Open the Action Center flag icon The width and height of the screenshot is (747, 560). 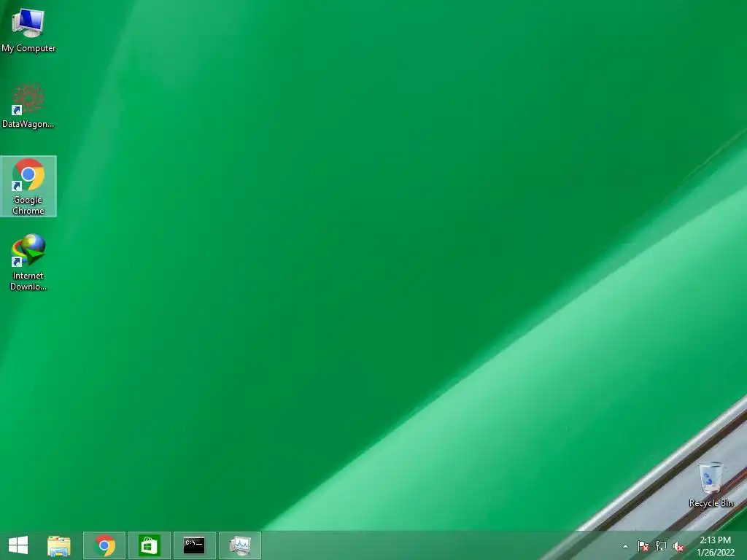643,546
